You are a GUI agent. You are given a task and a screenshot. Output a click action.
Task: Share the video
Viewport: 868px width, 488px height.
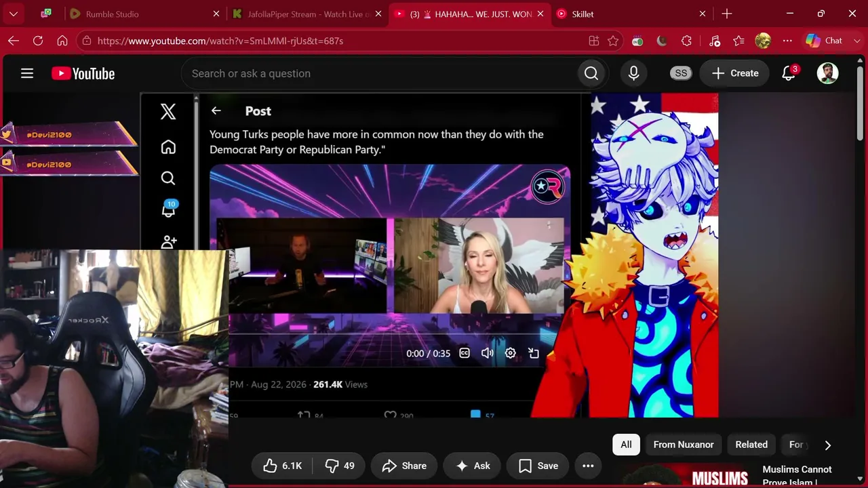coord(404,466)
